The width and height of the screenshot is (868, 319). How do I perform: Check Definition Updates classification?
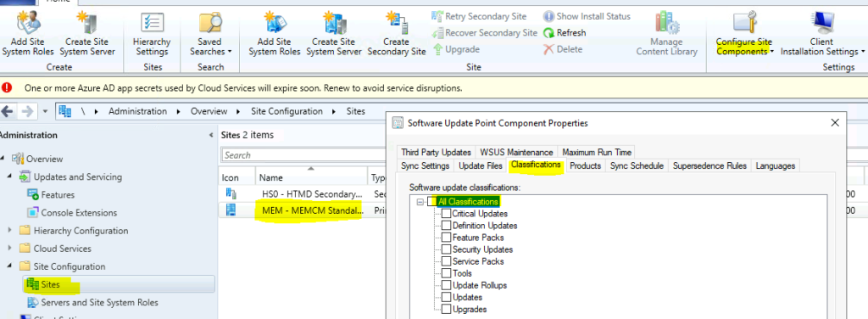coord(446,226)
